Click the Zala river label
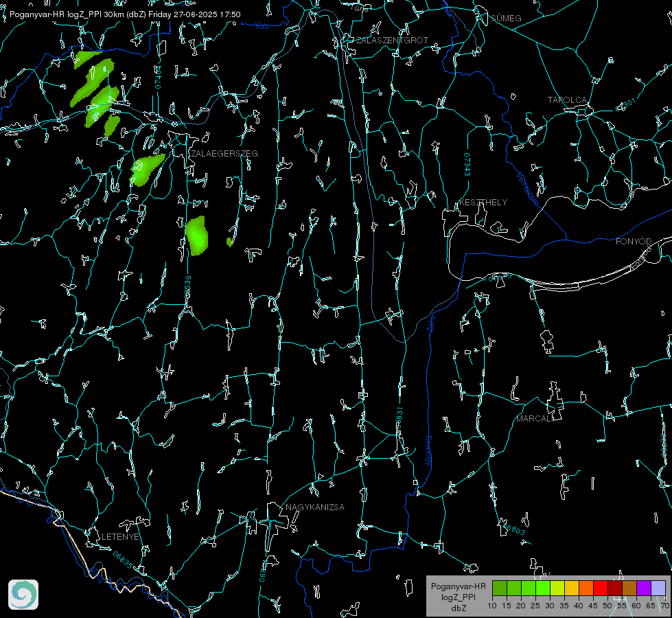This screenshot has height=618, width=672. [x=430, y=324]
